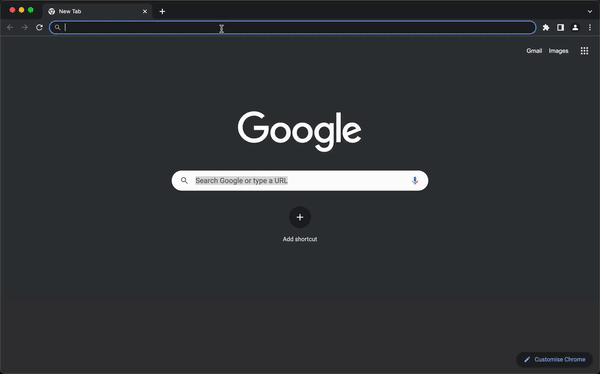Close the window with red button
The image size is (600, 374).
[x=12, y=10]
